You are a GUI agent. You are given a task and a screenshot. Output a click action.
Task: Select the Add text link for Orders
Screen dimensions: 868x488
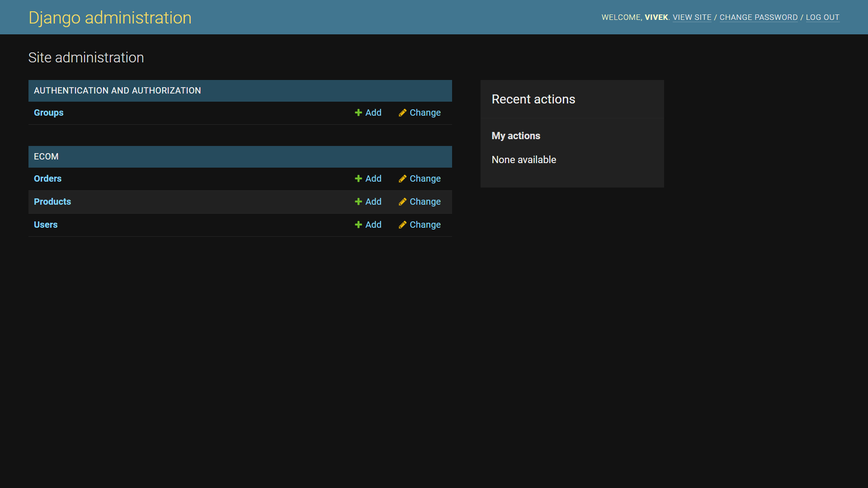(x=373, y=178)
